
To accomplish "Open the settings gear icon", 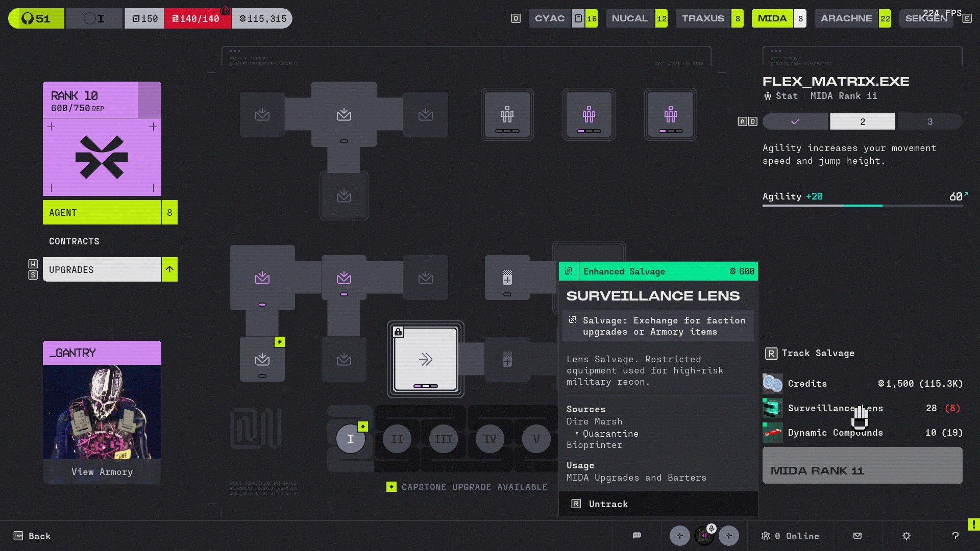I will (906, 536).
